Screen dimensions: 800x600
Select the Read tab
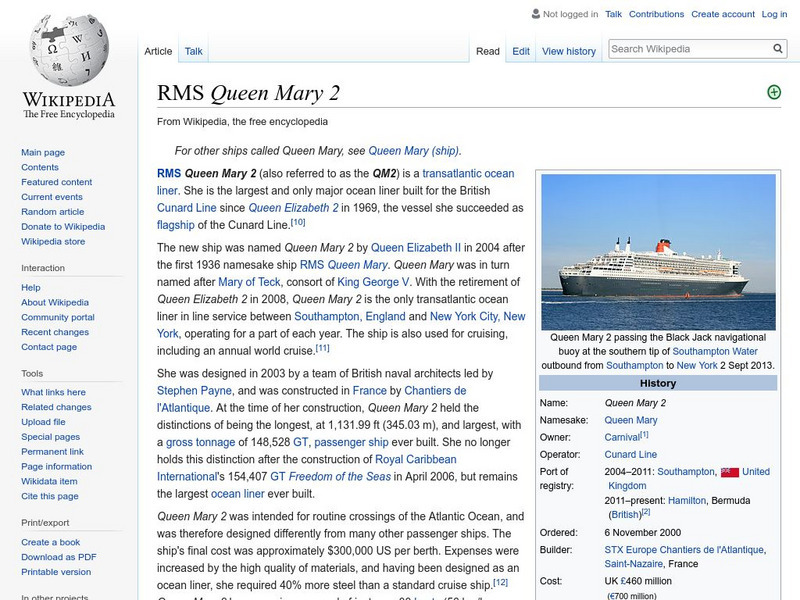tap(488, 51)
